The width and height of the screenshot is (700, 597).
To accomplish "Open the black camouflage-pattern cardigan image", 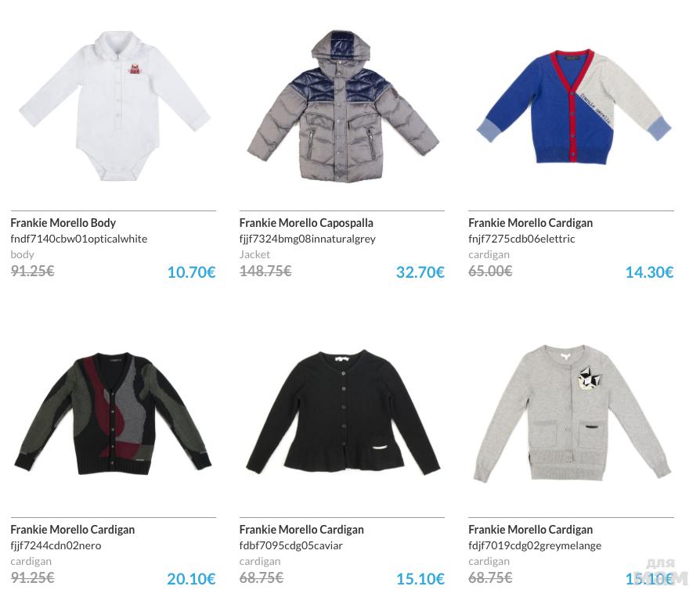I will point(113,414).
